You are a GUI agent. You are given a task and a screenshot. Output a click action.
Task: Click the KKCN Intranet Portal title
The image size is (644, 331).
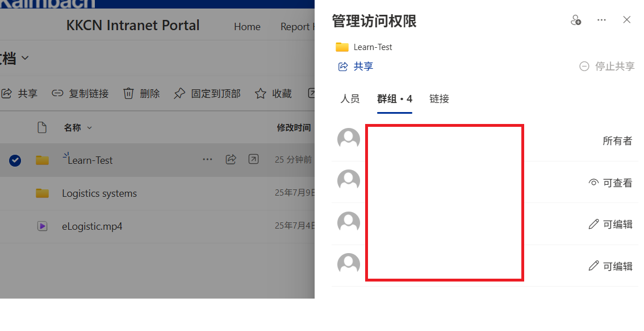coord(133,26)
